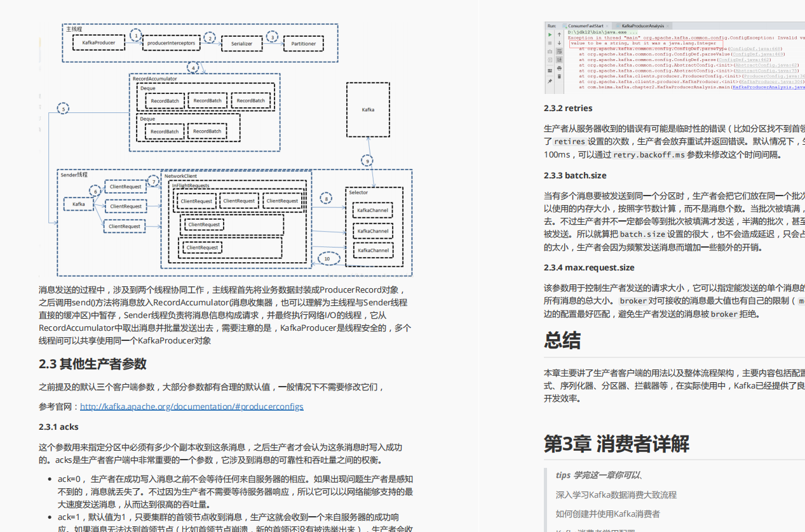Open the kafka.apache.org producerconfigs documentation link
The height and width of the screenshot is (532, 805).
tap(192, 406)
